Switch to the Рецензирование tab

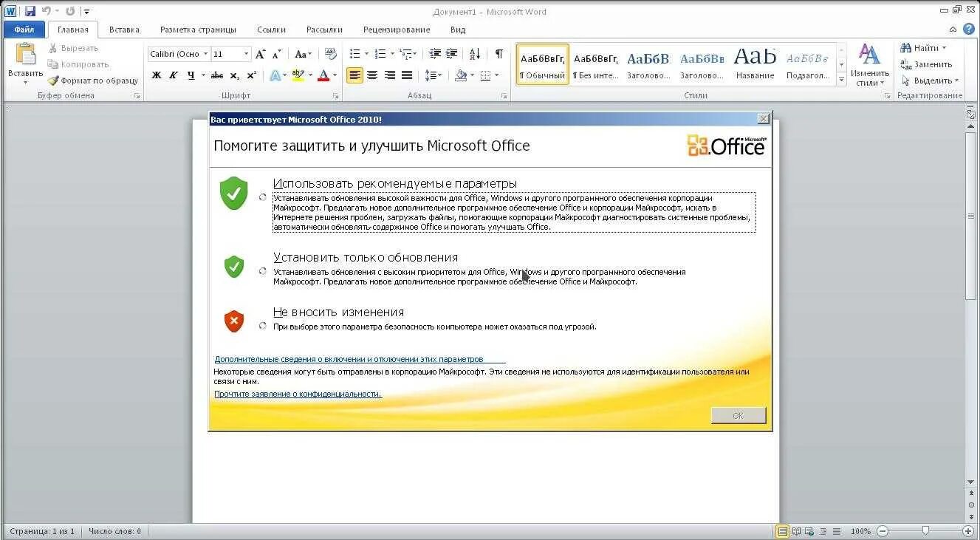pyautogui.click(x=397, y=30)
